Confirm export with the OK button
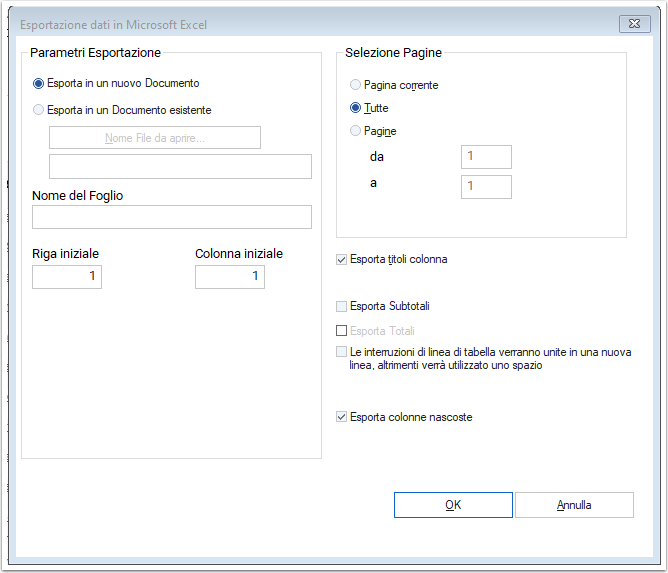Screen dimensions: 668x573 [x=453, y=505]
